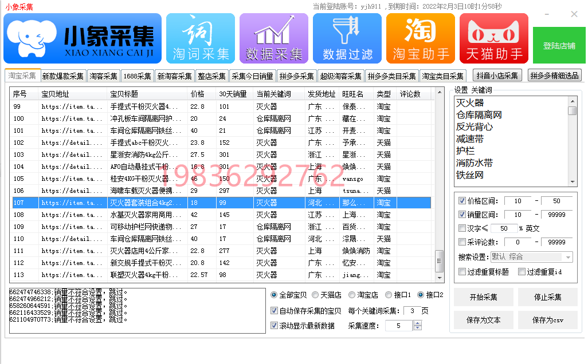Minimize the 小象采集 window
The height and width of the screenshot is (364, 588).
pyautogui.click(x=547, y=14)
